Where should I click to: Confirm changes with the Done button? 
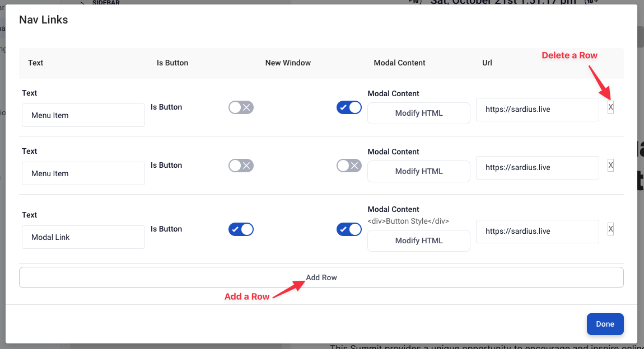pyautogui.click(x=605, y=324)
